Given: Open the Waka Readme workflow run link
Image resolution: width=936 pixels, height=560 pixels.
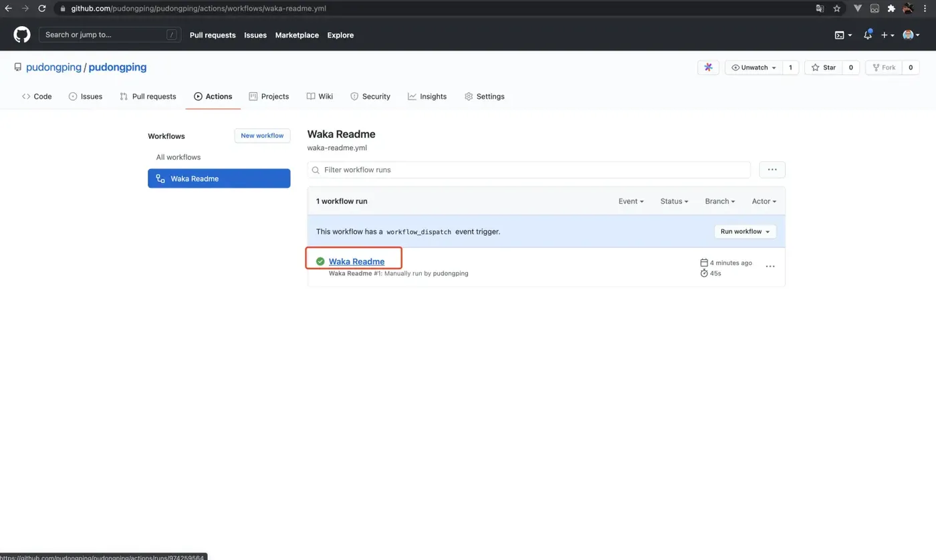Looking at the screenshot, I should point(356,261).
